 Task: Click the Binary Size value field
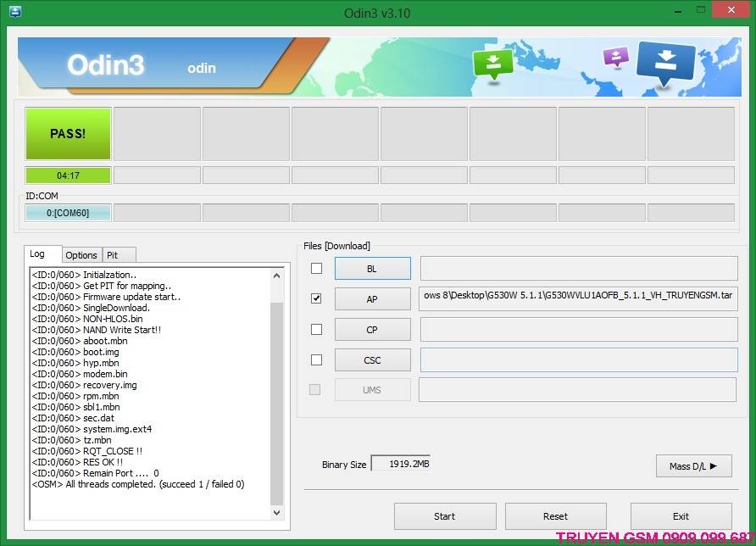[x=401, y=464]
